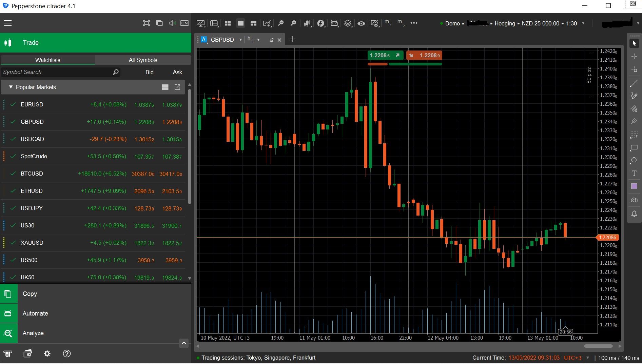
Task: Pick a color from the sidebar color swatch
Action: pos(634,186)
